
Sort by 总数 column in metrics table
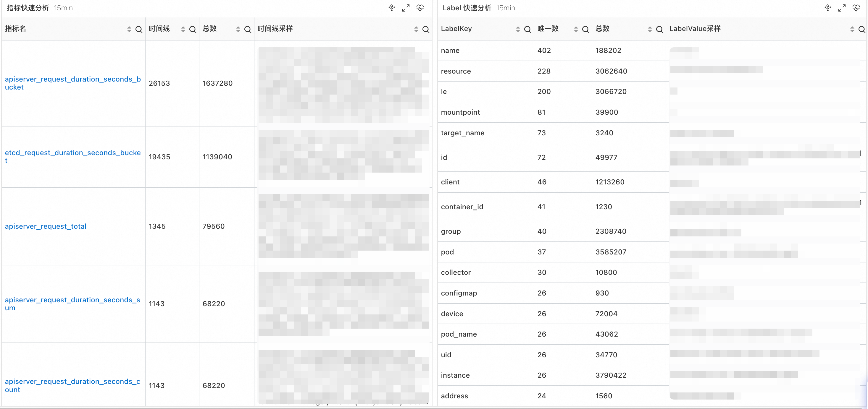tap(238, 30)
